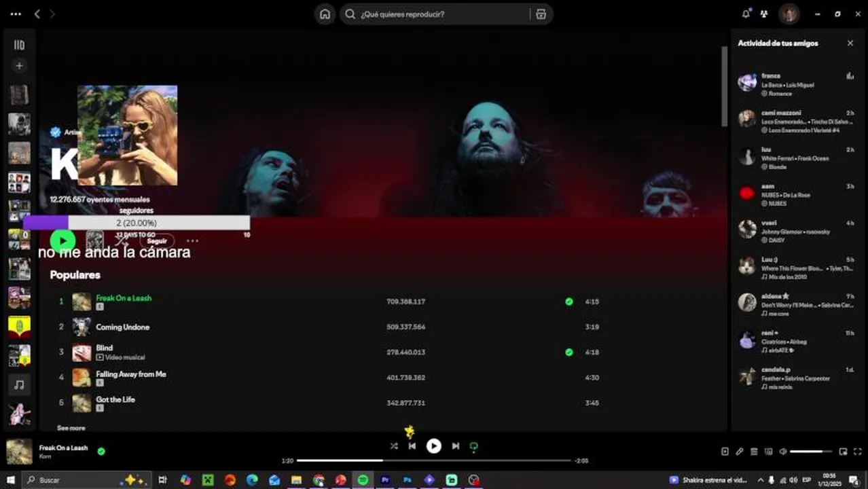The width and height of the screenshot is (868, 489).
Task: Toggle the saved checkmark on the 'Blind' row
Action: [x=569, y=352]
